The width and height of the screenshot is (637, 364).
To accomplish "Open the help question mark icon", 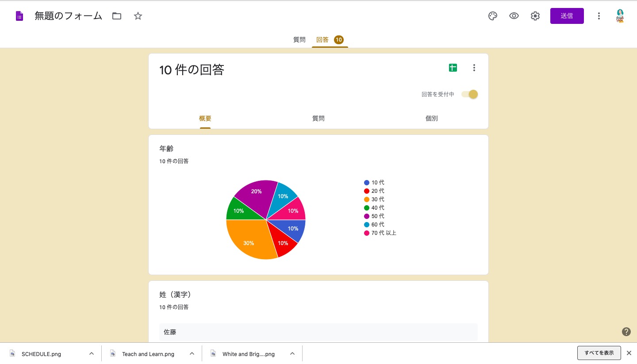I will pos(626,332).
